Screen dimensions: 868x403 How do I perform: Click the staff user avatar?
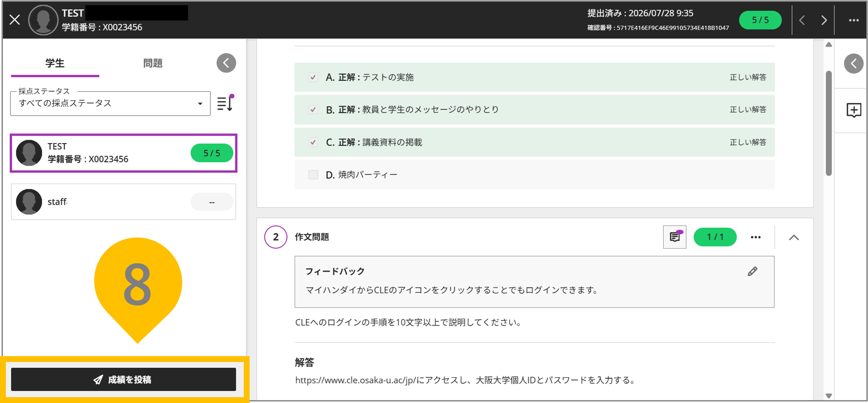click(x=29, y=202)
